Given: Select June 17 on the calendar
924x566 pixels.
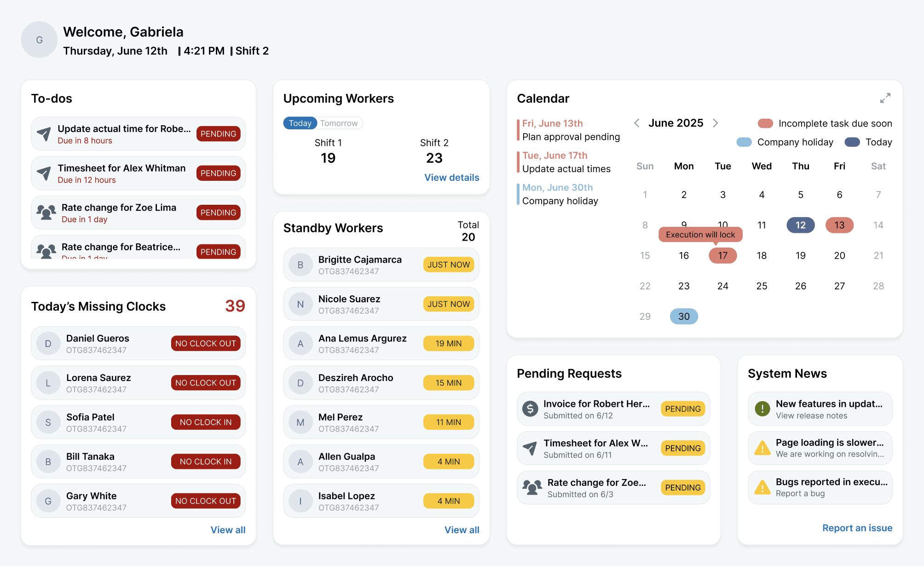Looking at the screenshot, I should pos(722,256).
